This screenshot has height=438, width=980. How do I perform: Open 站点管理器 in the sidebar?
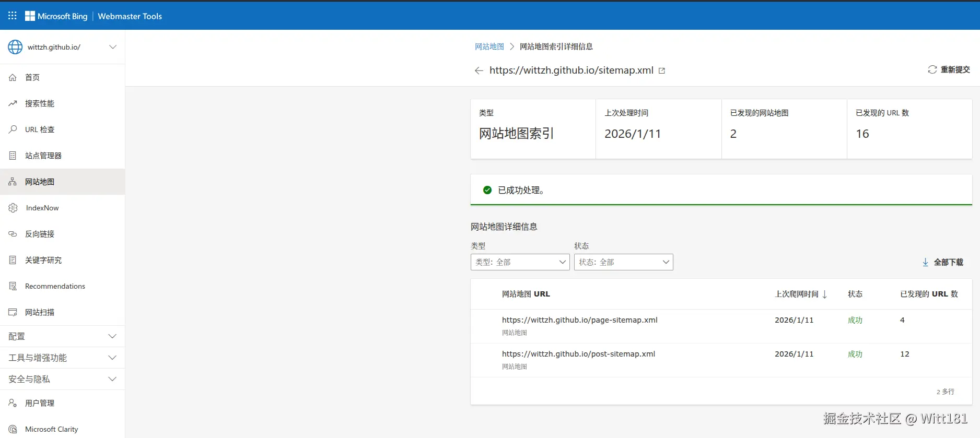pos(63,156)
